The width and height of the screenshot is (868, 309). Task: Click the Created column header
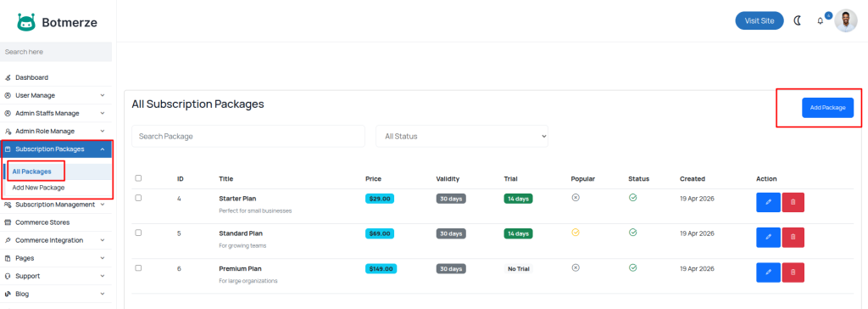693,178
